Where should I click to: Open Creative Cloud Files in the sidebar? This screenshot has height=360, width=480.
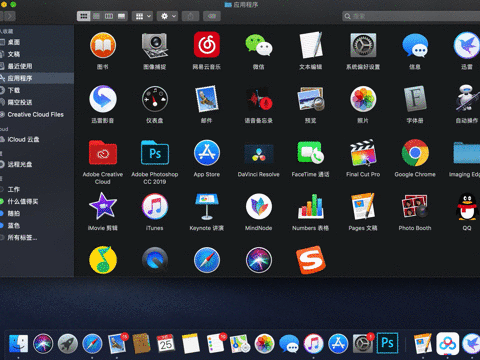tap(37, 114)
